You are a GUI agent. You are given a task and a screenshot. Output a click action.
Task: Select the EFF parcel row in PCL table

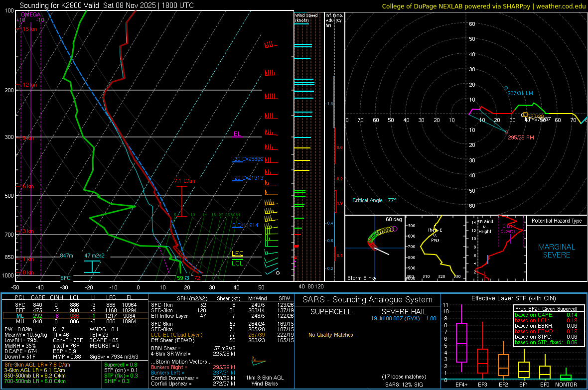click(x=75, y=310)
